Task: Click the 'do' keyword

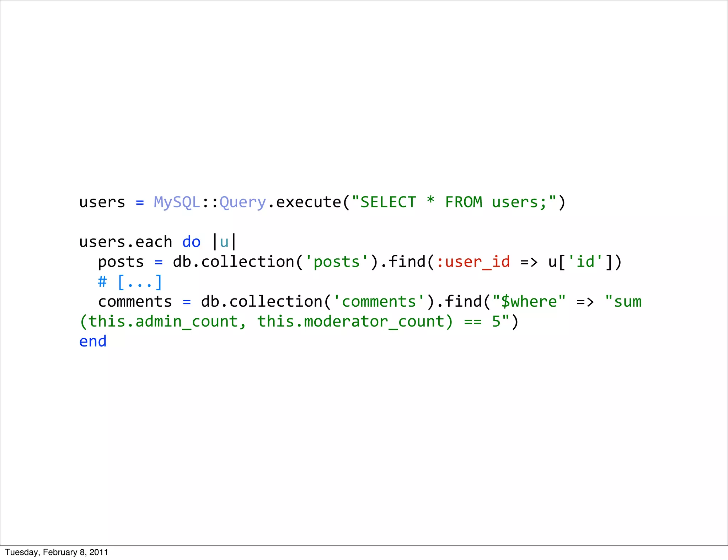Action: (192, 242)
